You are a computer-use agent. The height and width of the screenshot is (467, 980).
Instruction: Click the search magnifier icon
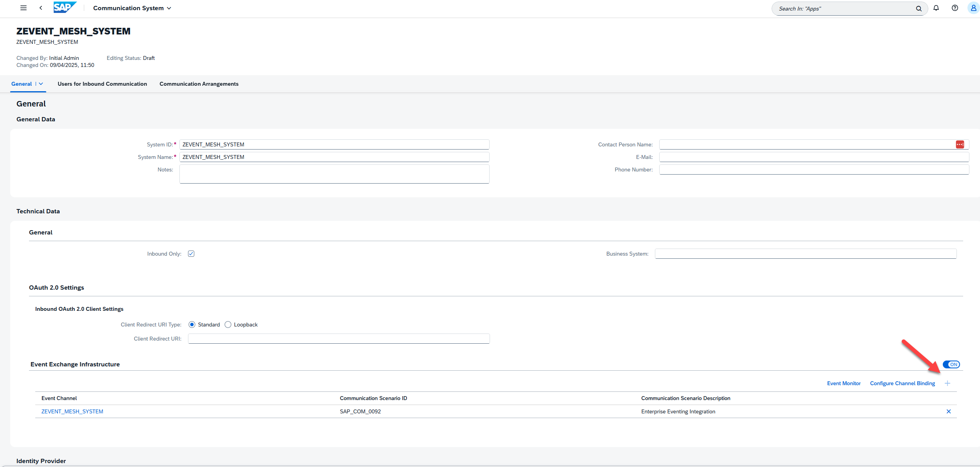(919, 9)
